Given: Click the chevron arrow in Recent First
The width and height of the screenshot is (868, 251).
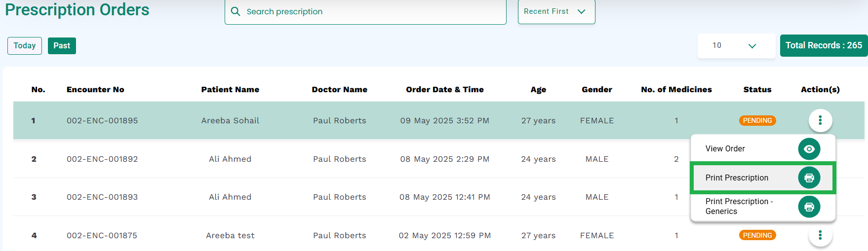Looking at the screenshot, I should 582,11.
